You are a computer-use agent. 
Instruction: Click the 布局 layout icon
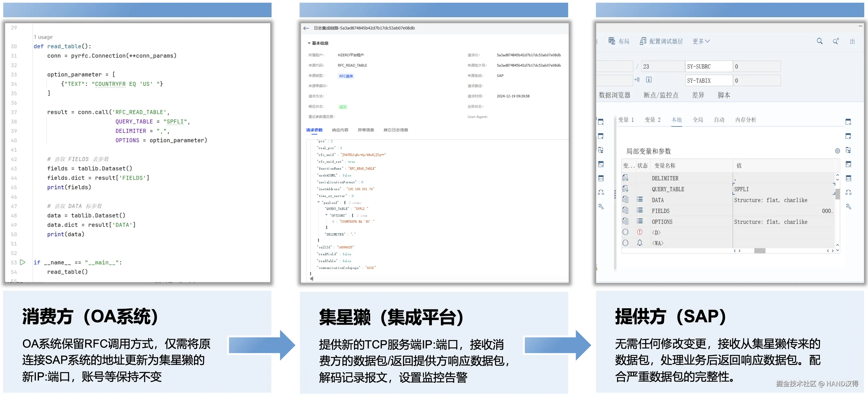point(611,41)
